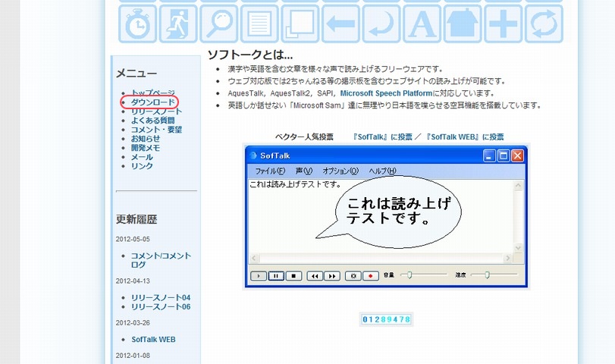Viewport: 615px width, 364px height.
Task: Click the magnifying glass search icon
Action: point(219,24)
